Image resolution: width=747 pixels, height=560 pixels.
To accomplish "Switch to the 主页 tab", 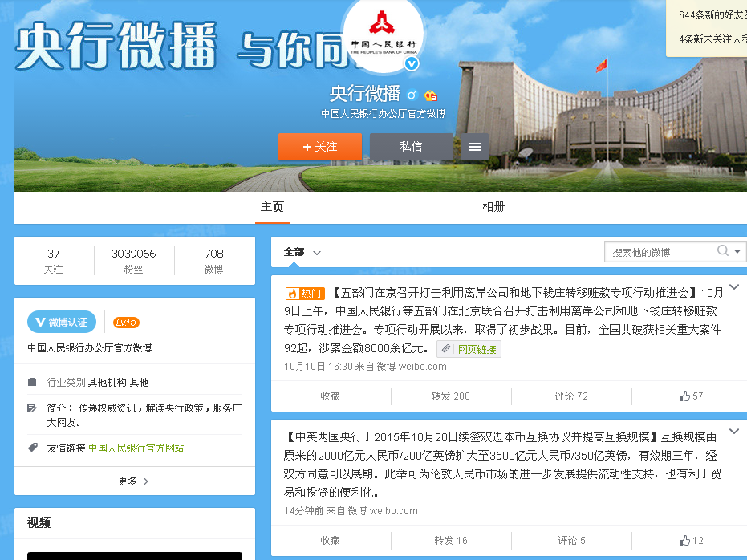I will tap(273, 207).
